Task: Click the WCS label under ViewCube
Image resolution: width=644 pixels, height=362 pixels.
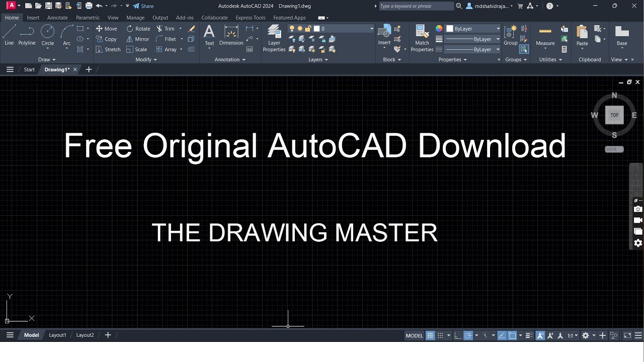Action: point(614,149)
